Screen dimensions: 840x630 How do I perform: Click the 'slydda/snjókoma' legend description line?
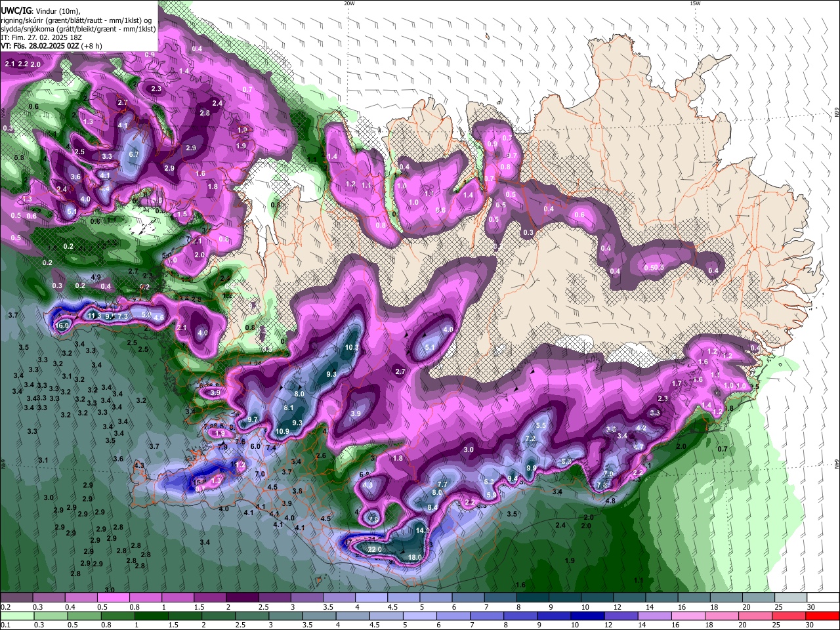[x=79, y=29]
